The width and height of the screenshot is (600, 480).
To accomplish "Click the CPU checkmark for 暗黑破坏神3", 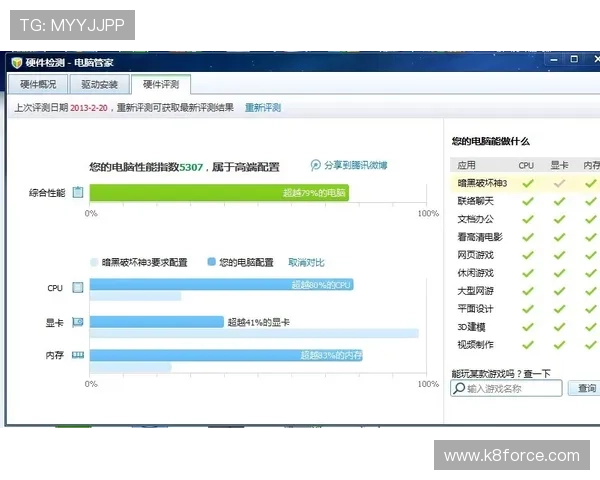I will (x=528, y=183).
